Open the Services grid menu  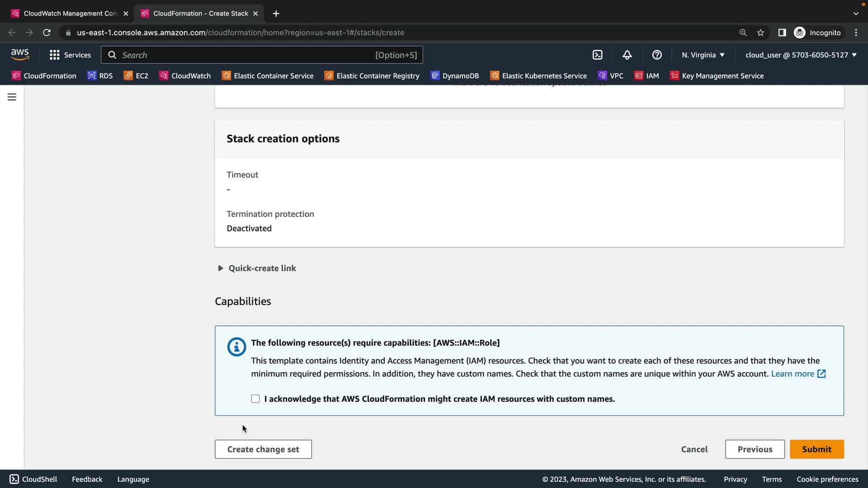pos(70,55)
